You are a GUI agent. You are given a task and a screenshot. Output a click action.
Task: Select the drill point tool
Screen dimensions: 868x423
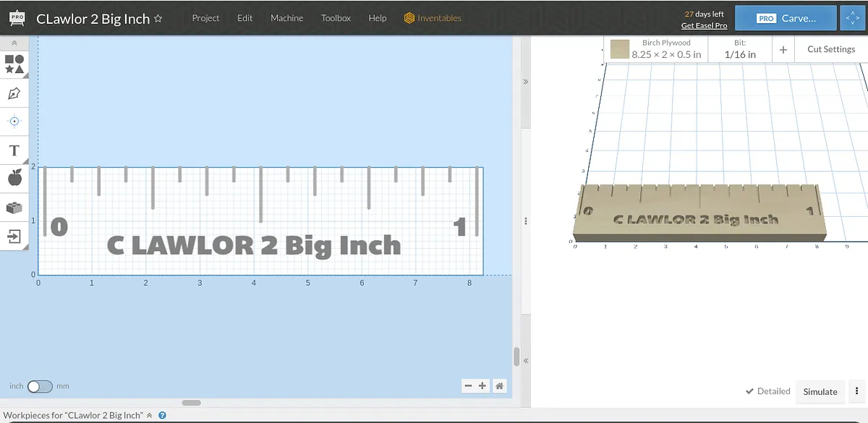(14, 121)
